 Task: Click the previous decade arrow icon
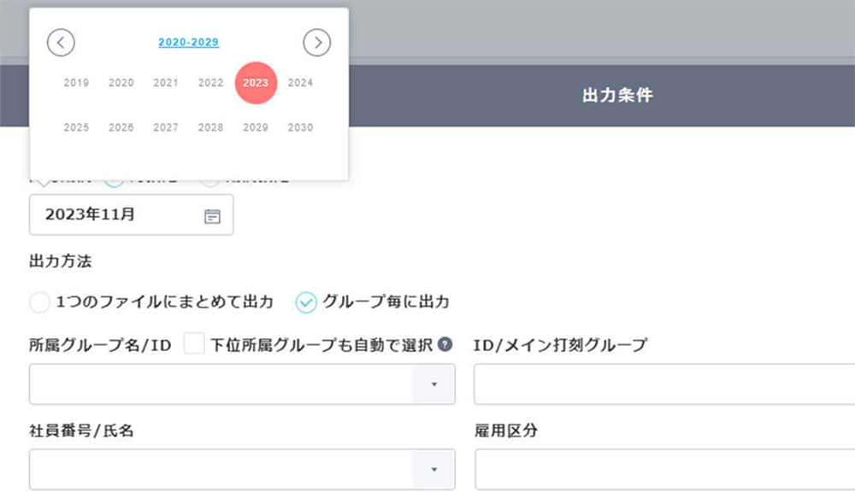click(61, 42)
